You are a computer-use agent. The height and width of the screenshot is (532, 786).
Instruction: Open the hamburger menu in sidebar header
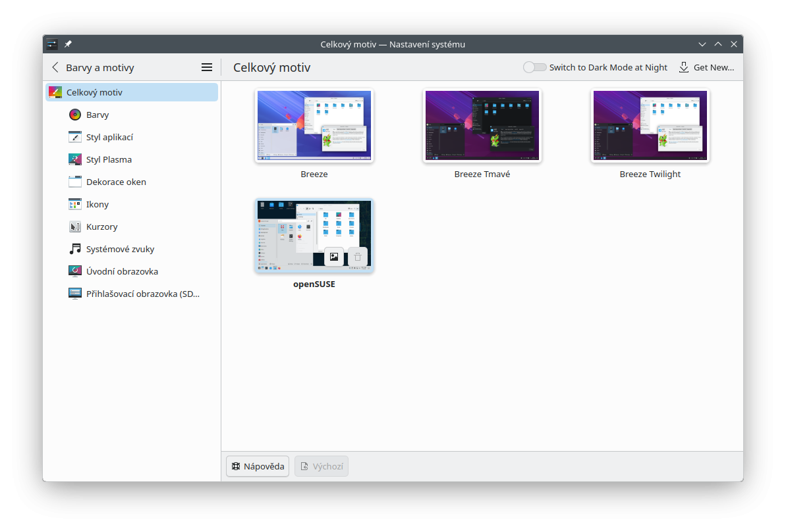tap(206, 67)
